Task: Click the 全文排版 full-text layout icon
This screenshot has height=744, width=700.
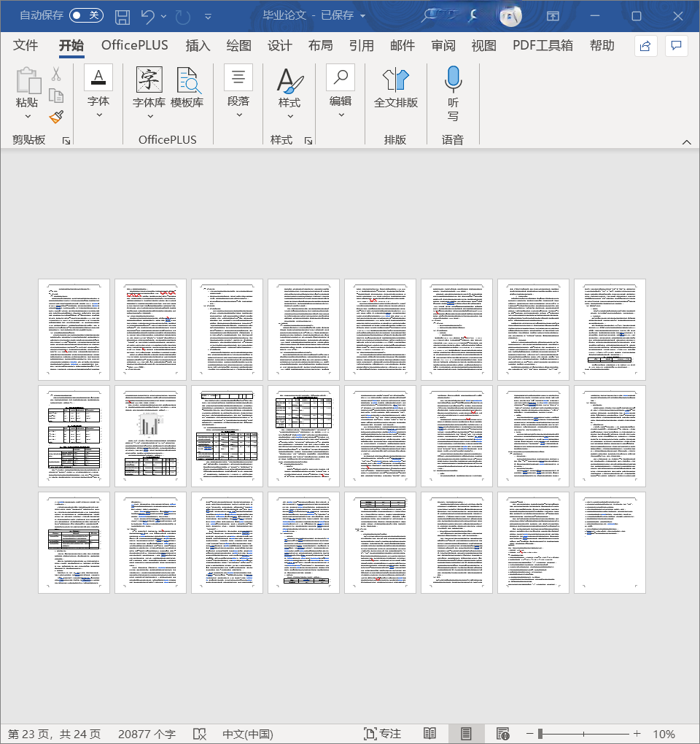Action: (395, 88)
